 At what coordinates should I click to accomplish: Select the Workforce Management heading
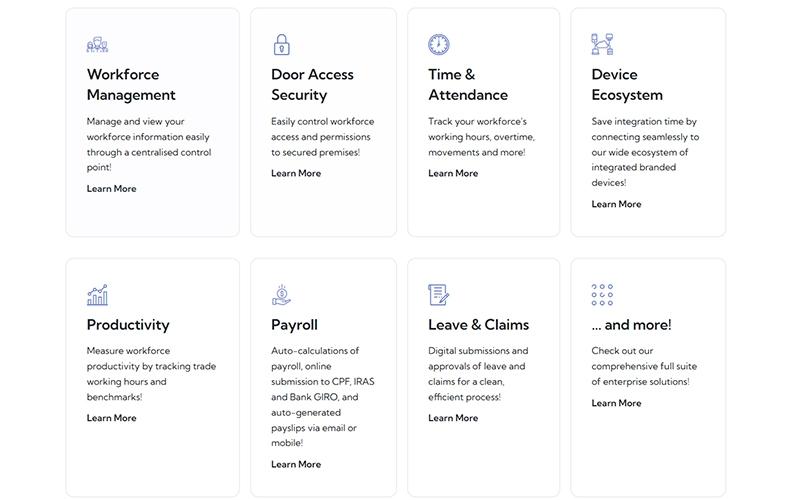[131, 85]
